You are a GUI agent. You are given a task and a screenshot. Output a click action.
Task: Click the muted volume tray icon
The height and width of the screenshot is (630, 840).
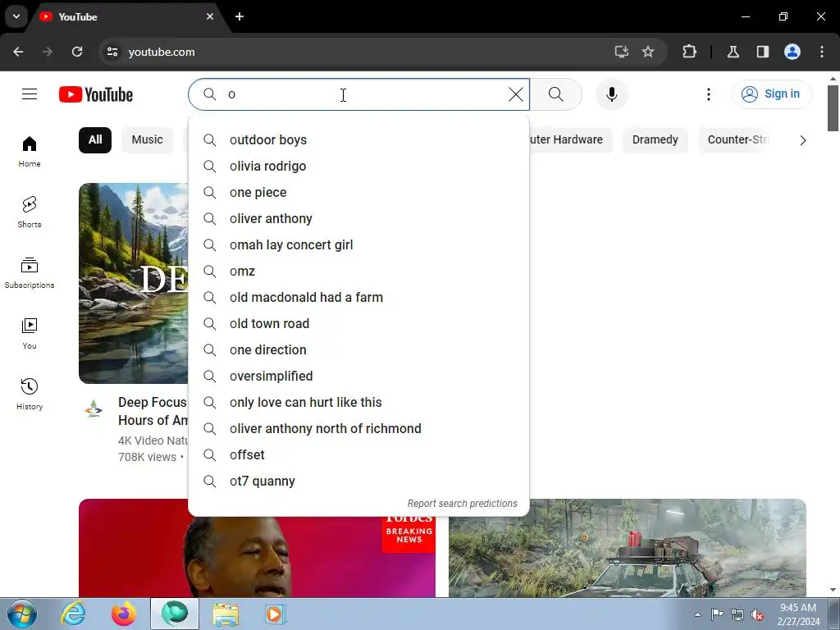point(757,614)
